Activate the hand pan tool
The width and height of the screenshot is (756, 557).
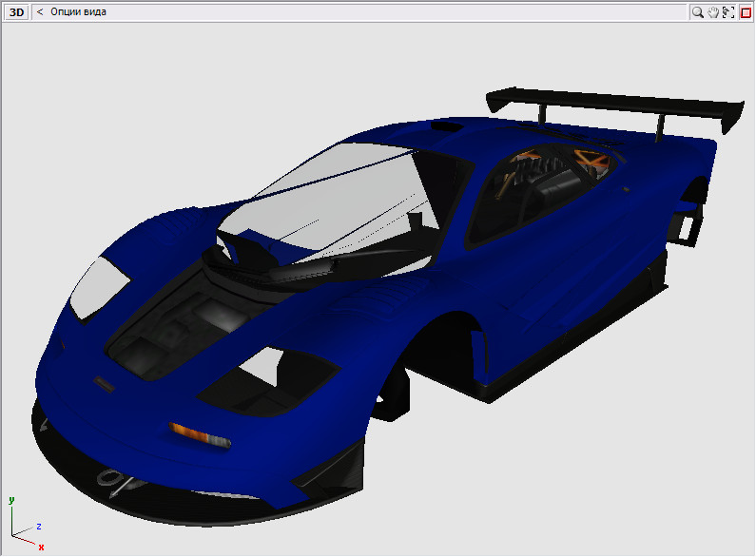(x=713, y=12)
